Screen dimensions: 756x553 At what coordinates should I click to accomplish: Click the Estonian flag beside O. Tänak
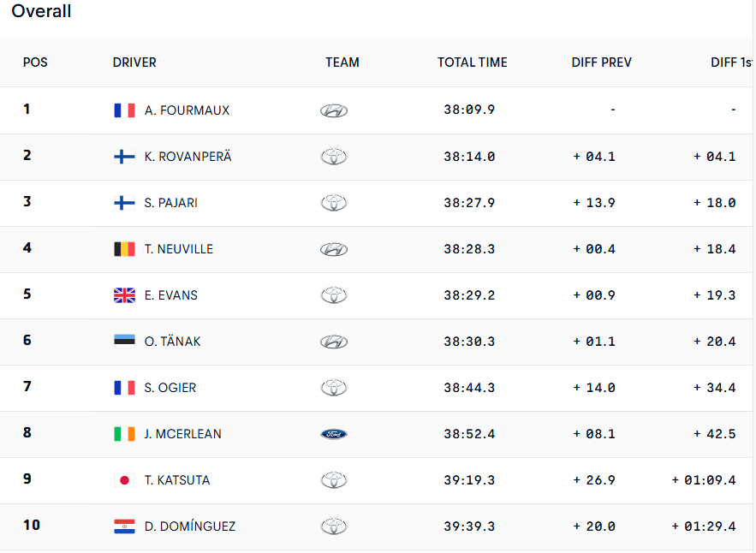pyautogui.click(x=124, y=342)
